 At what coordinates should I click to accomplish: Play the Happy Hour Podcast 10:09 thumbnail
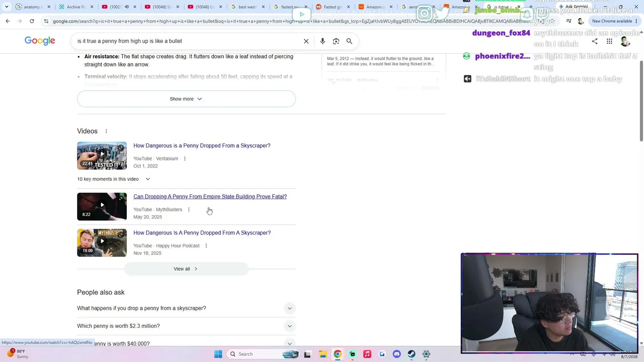coord(102,243)
